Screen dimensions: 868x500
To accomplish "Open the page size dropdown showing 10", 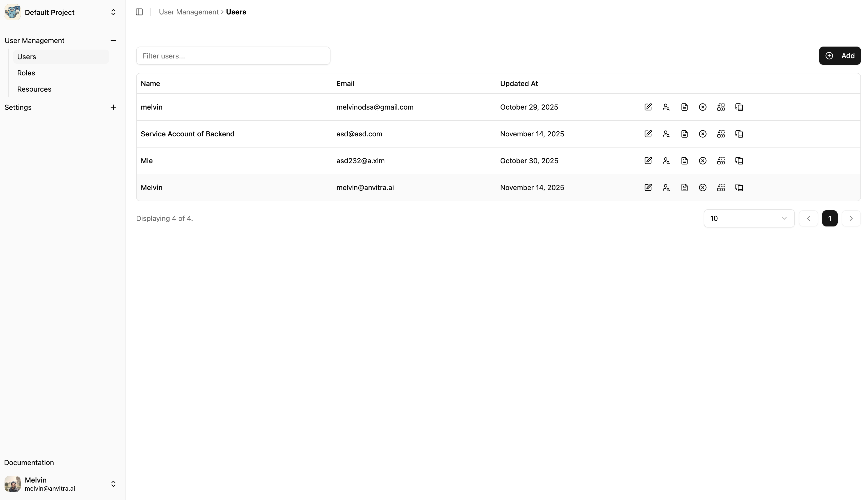I will pos(749,218).
